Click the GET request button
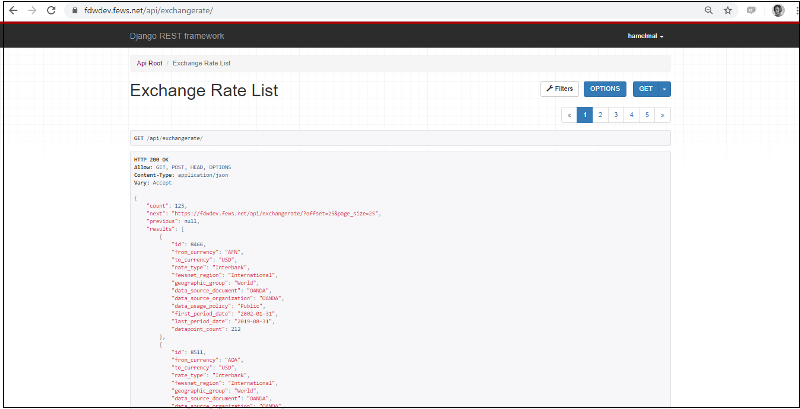800x409 pixels. 645,89
